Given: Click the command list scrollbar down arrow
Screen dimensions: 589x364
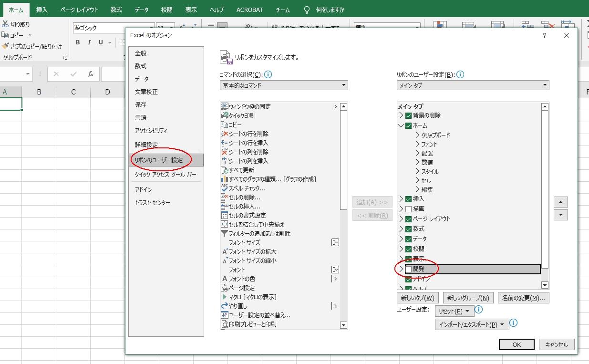Looking at the screenshot, I should 343,325.
